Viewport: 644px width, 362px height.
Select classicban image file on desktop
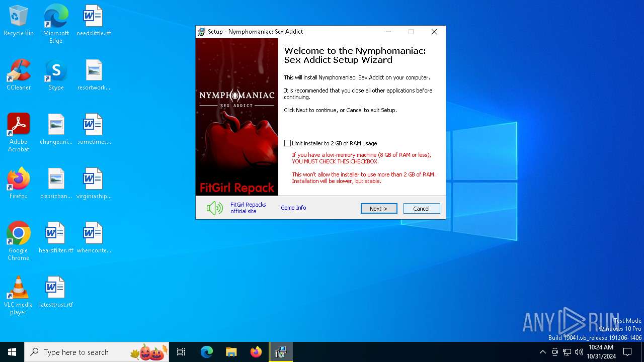pos(56,184)
